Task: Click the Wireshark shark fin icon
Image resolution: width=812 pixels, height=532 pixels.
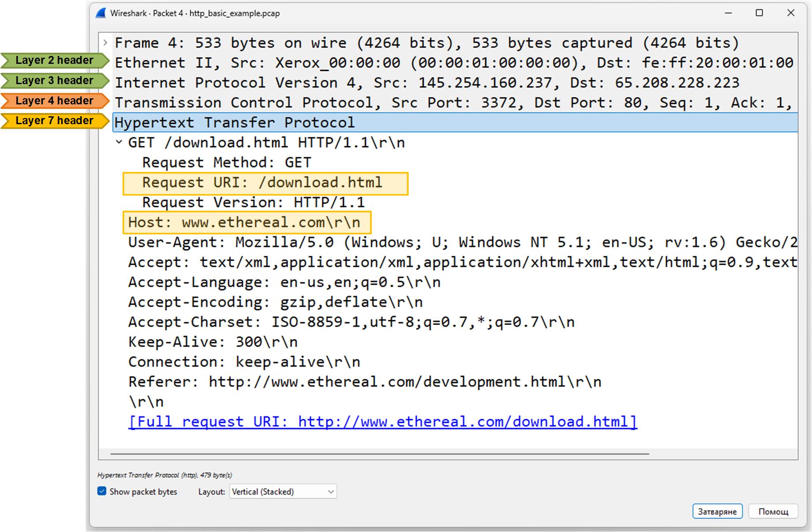Action: [101, 13]
